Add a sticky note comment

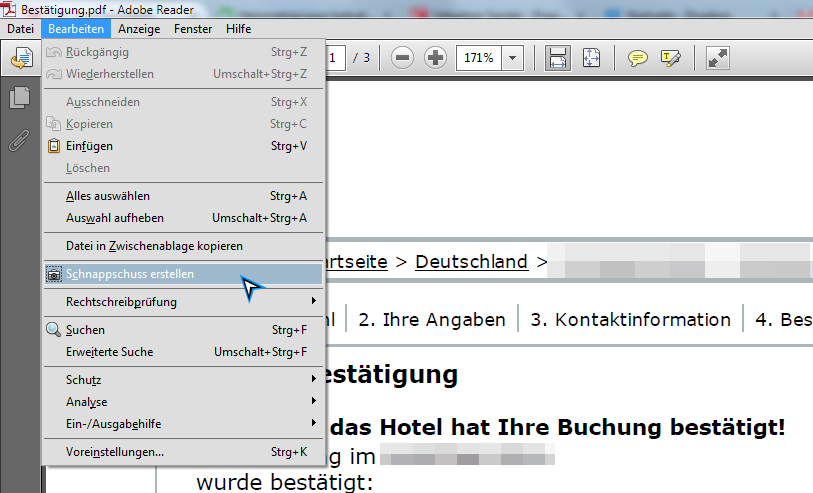coord(637,58)
